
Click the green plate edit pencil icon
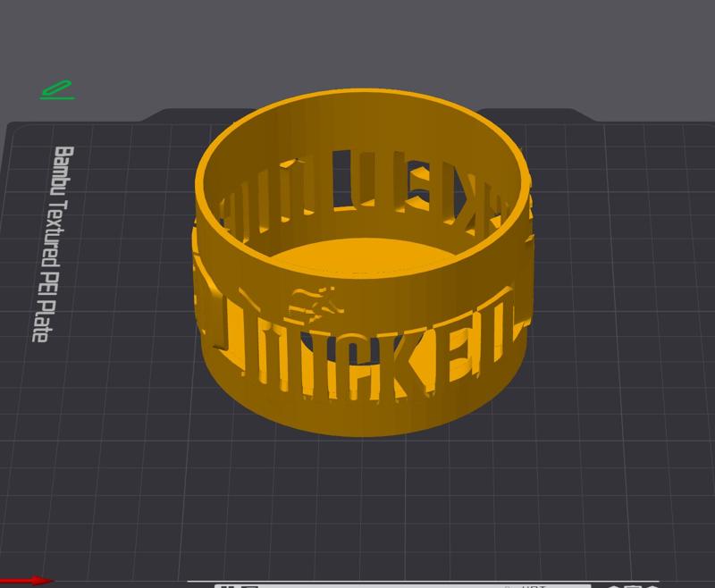pyautogui.click(x=57, y=90)
